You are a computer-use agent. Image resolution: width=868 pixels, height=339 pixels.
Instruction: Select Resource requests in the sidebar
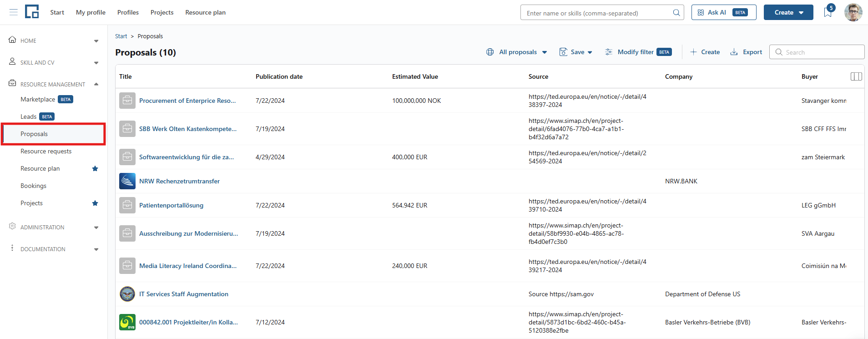(x=46, y=151)
